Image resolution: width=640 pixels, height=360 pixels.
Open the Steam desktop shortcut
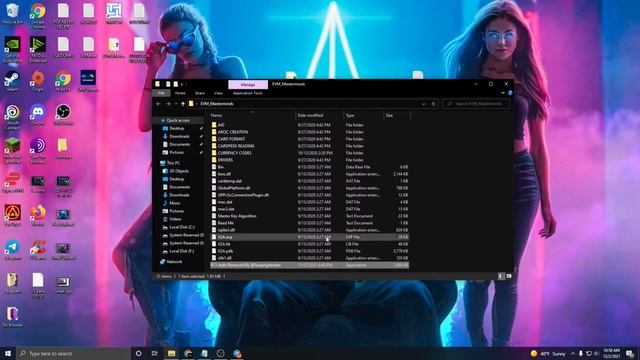(x=12, y=80)
